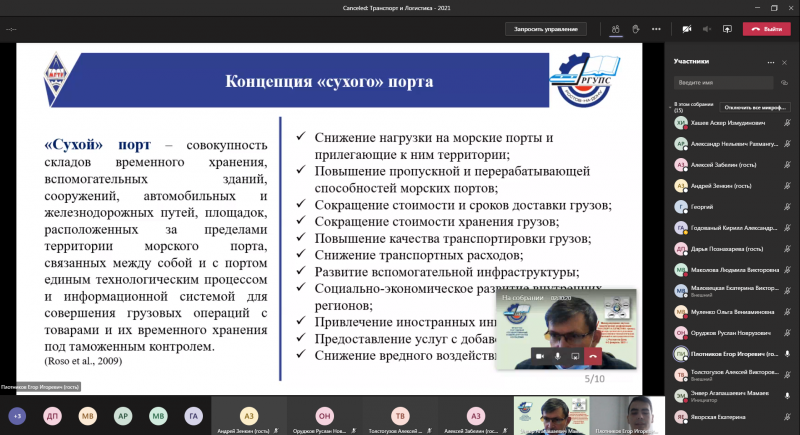Copy the meeting link icon beside search field

click(x=784, y=82)
